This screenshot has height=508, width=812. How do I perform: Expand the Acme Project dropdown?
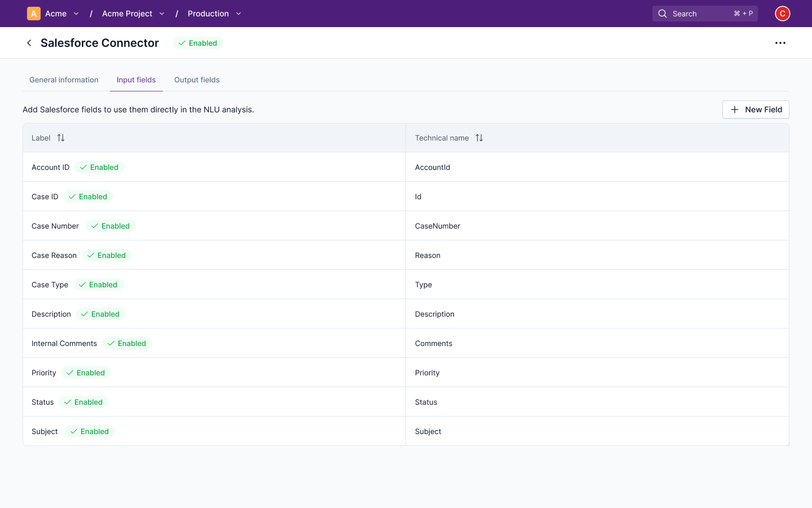click(x=162, y=14)
